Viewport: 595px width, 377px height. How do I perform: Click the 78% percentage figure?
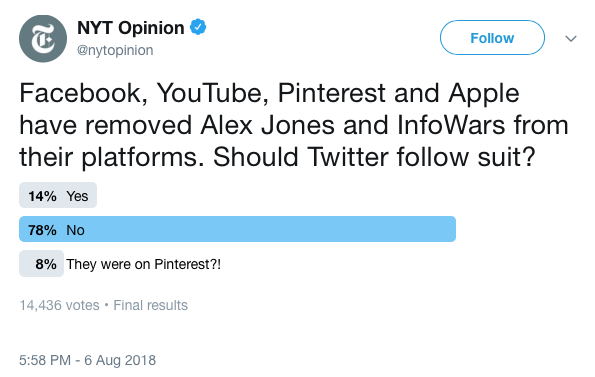(42, 230)
